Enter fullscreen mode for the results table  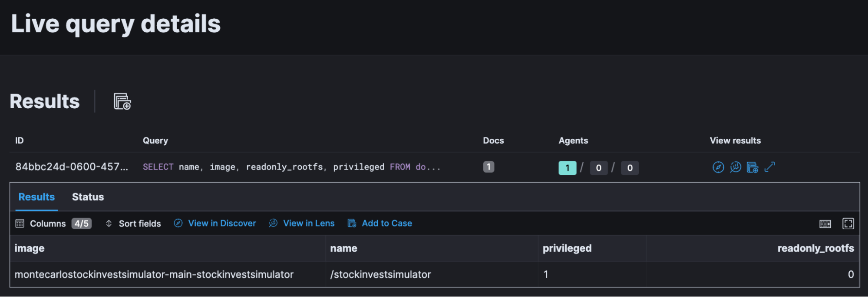[x=848, y=224]
